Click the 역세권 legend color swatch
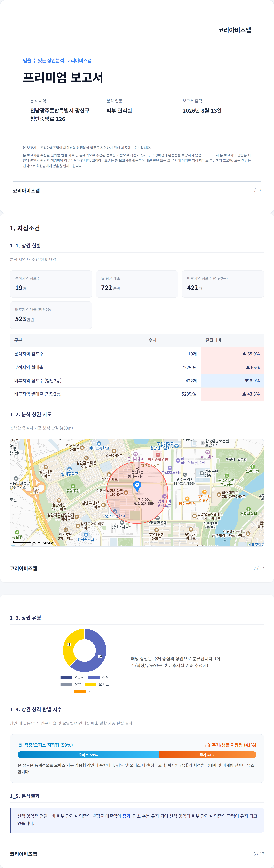Image resolution: width=274 pixels, height=868 pixels. pos(66,678)
